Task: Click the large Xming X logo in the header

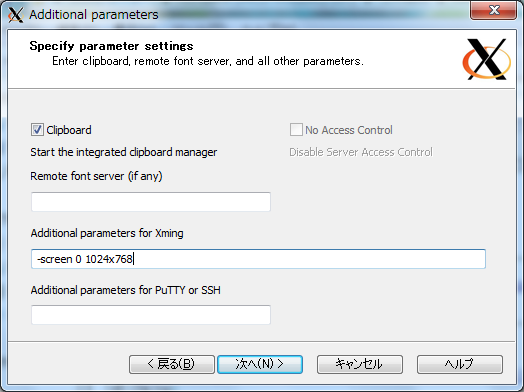Action: (487, 59)
